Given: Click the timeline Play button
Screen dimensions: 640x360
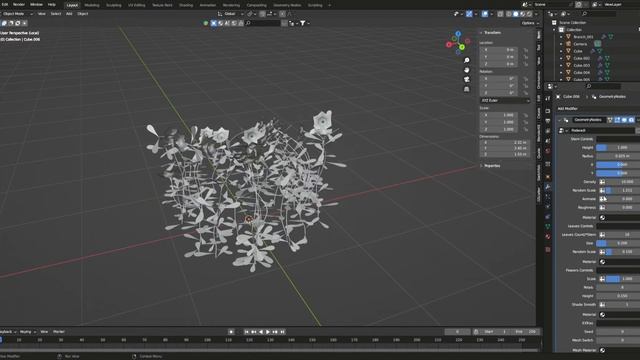Looking at the screenshot, I should tap(268, 332).
